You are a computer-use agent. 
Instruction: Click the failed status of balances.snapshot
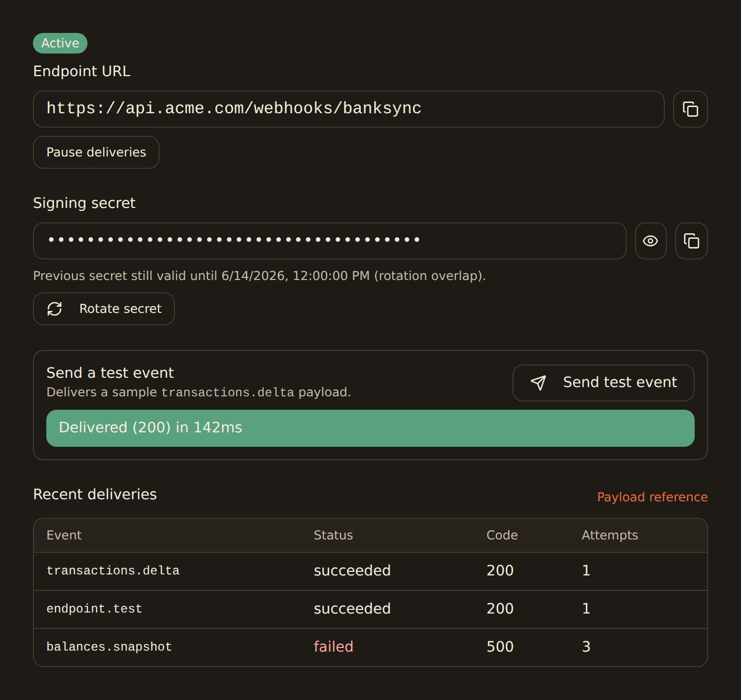pos(333,647)
